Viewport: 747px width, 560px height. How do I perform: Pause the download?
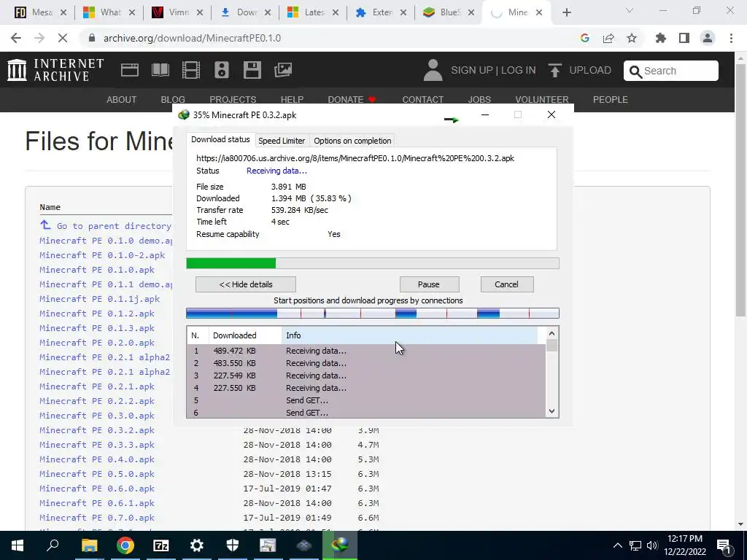point(429,284)
